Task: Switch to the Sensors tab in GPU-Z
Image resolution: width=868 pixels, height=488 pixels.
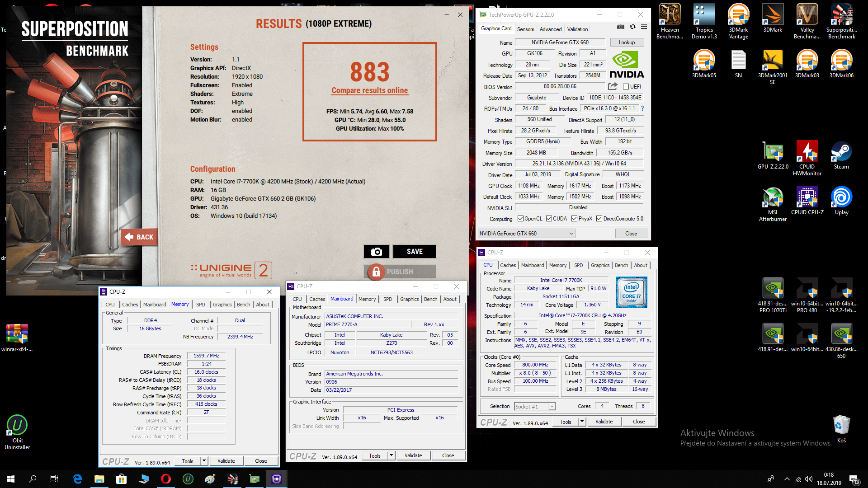Action: click(x=525, y=29)
